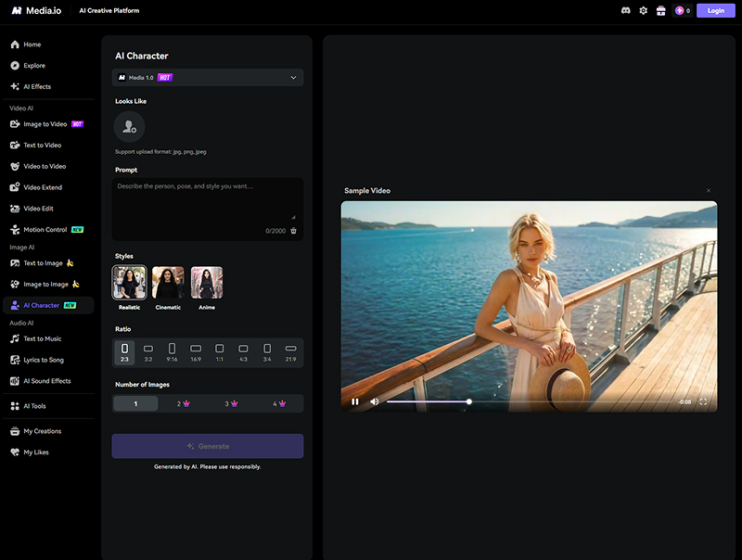
Task: Click the gift box icon
Action: coord(660,11)
